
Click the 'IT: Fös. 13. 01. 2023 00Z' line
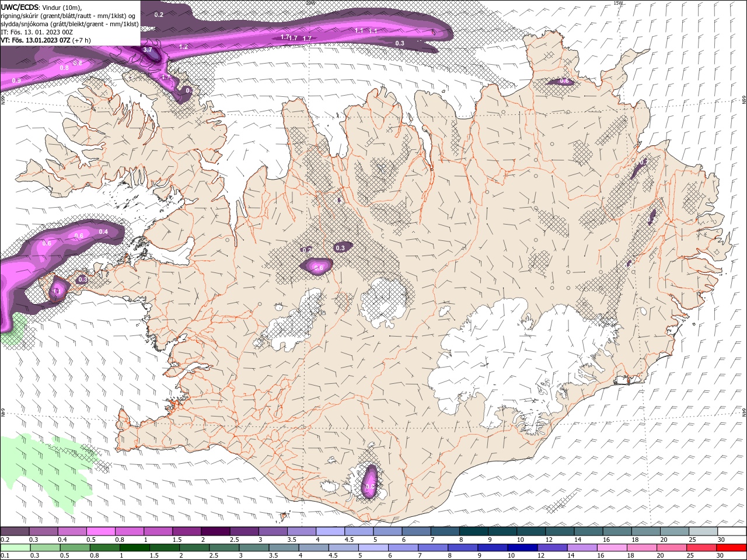tap(36, 32)
